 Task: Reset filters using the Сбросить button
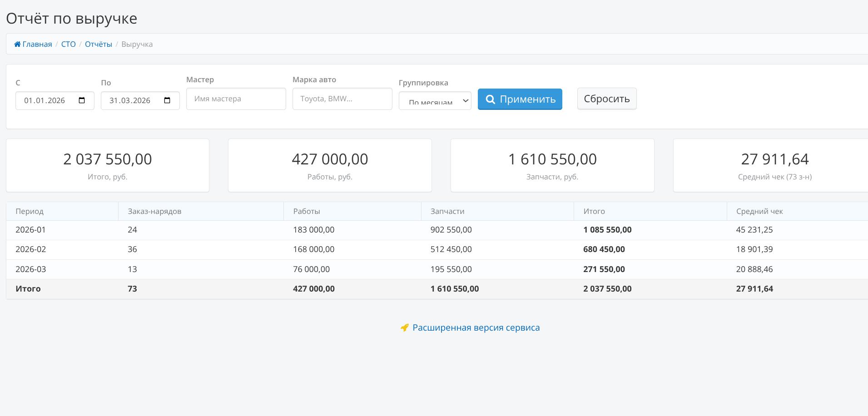(x=607, y=99)
